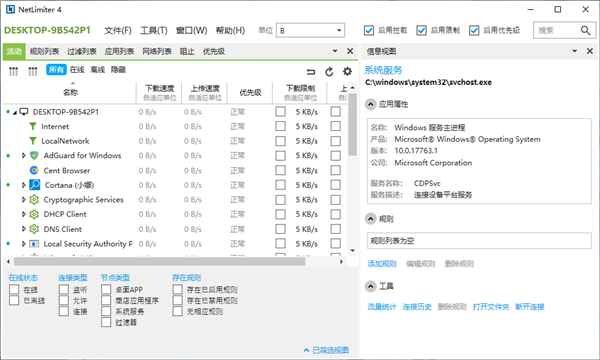Collapse the DESKTOP-9B542P1 tree node
The image size is (600, 360).
click(15, 112)
